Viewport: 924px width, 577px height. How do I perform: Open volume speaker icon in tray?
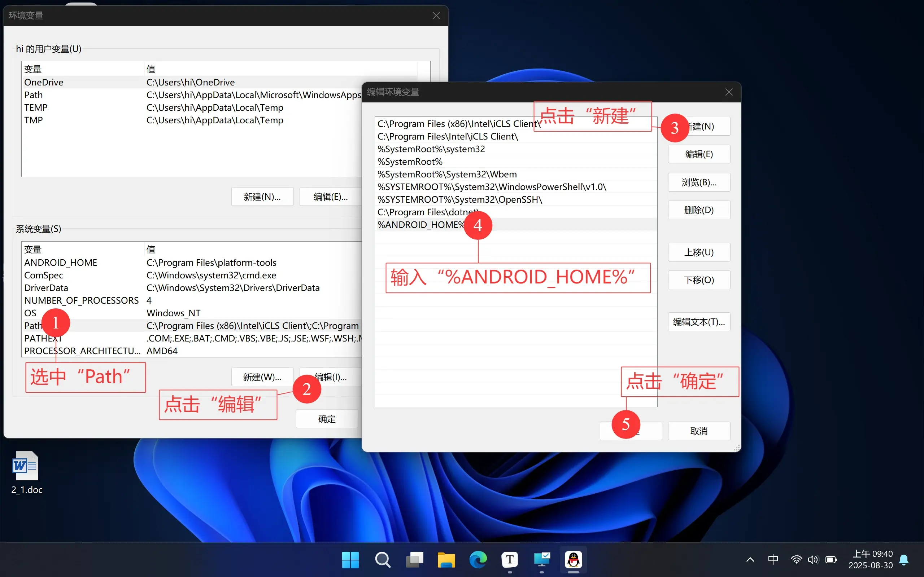[x=813, y=559]
